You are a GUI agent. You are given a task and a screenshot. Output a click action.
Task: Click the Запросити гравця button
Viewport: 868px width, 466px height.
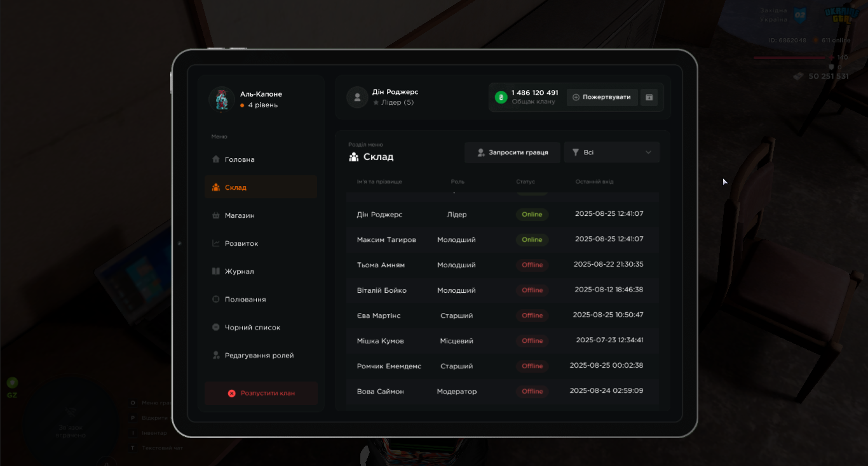[512, 152]
